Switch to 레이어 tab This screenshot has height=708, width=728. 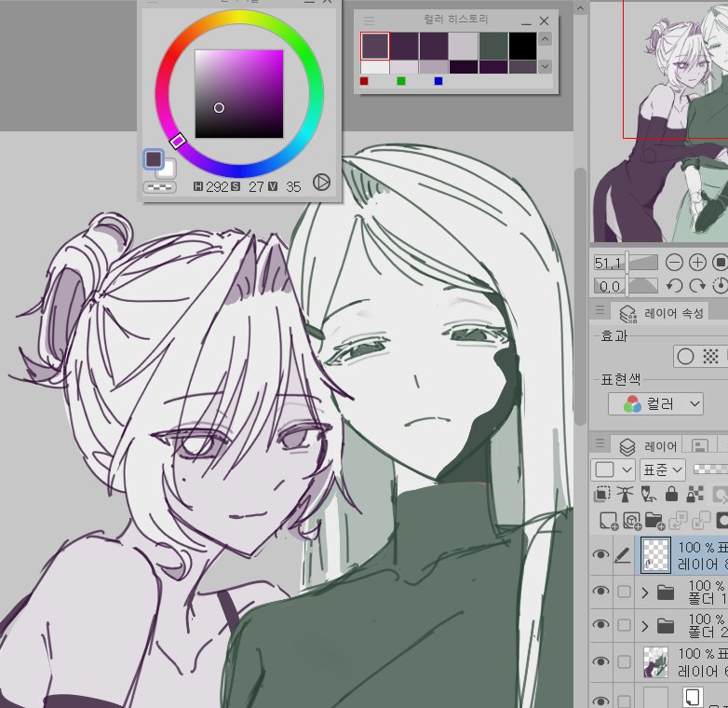(x=647, y=446)
